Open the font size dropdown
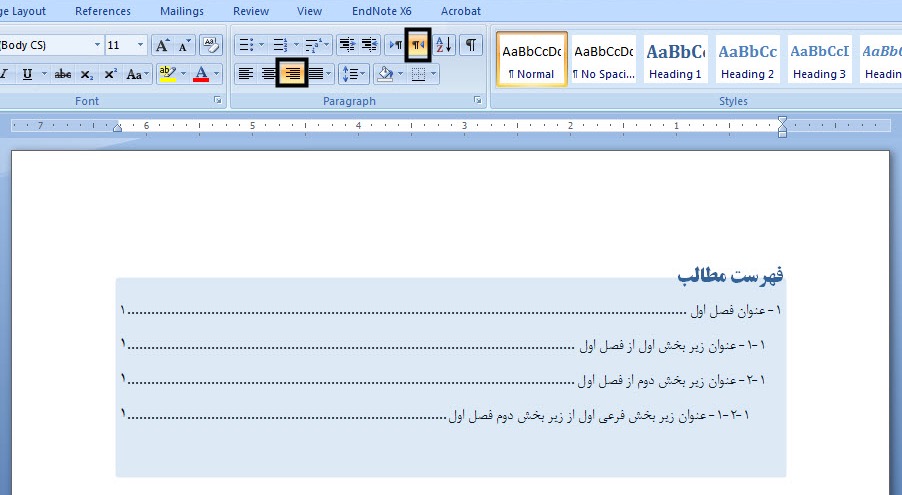Screen dimensions: 902x495 (140, 45)
